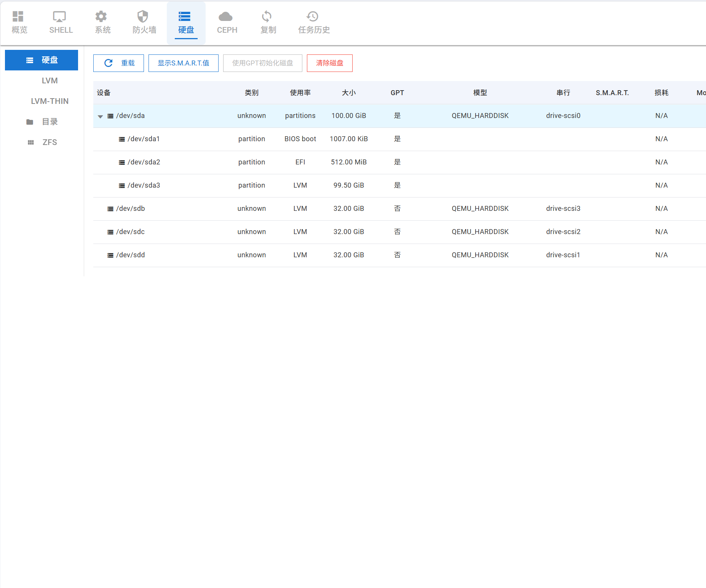The height and width of the screenshot is (588, 706).
Task: Click the drive-scsi1 serial cell
Action: pyautogui.click(x=563, y=255)
